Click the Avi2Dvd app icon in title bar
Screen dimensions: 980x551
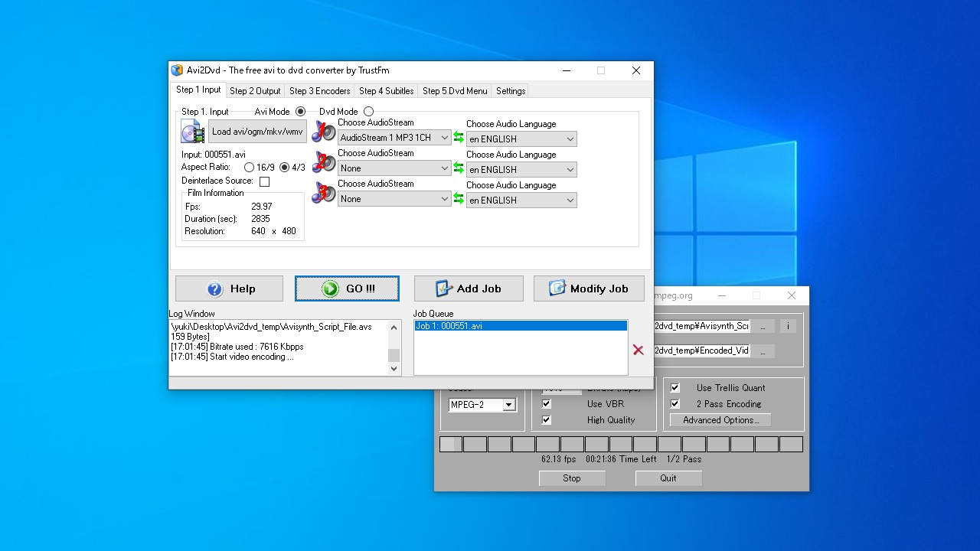178,70
